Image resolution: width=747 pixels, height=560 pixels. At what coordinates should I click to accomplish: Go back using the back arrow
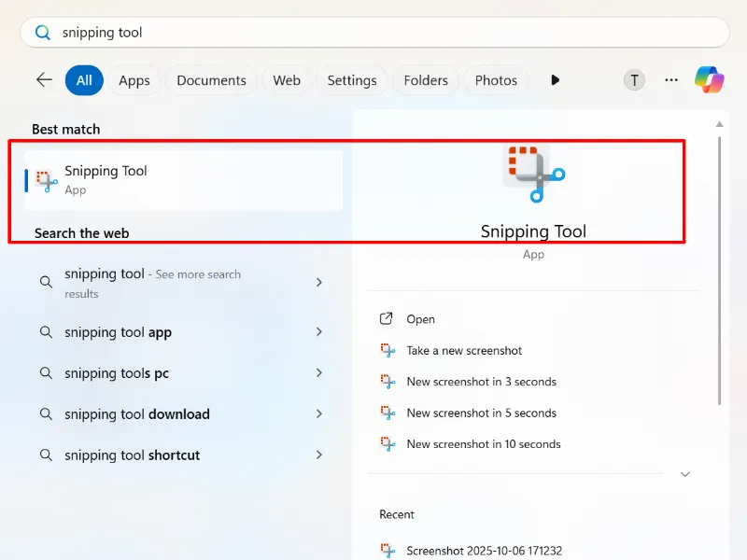(43, 80)
